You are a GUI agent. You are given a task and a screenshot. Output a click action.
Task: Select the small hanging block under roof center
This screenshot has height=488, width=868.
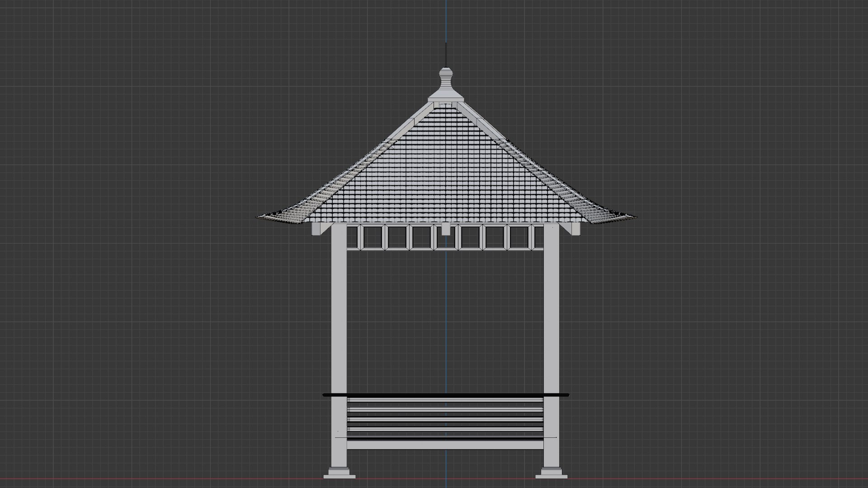click(446, 230)
